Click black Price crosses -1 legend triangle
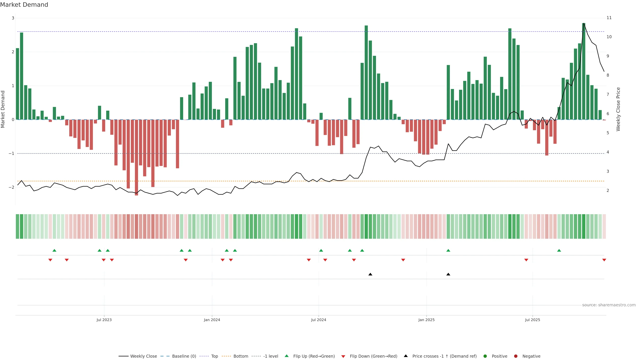This screenshot has height=362, width=644. pyautogui.click(x=406, y=356)
